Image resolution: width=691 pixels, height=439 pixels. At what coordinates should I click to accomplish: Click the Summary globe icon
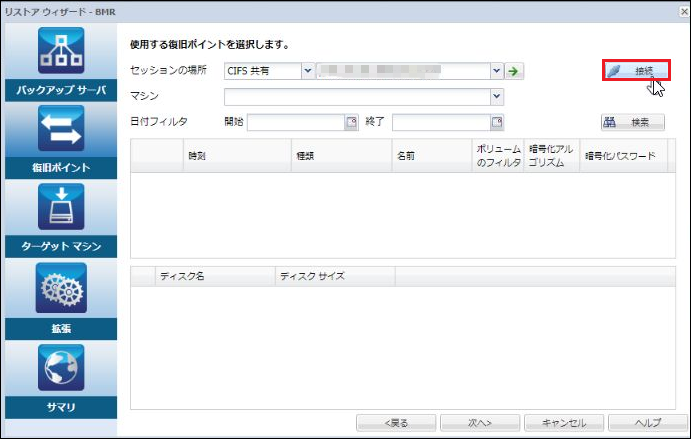[61, 368]
